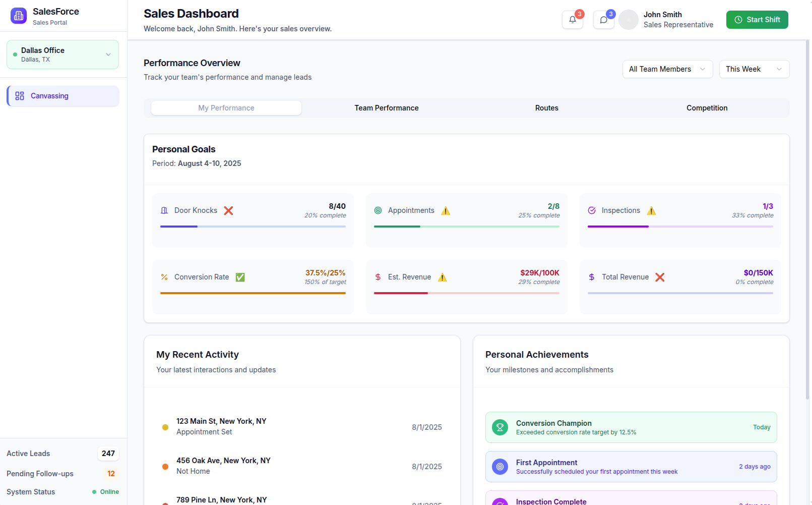Click John Smith's profile avatar
Viewport: 812px width, 505px height.
click(628, 20)
